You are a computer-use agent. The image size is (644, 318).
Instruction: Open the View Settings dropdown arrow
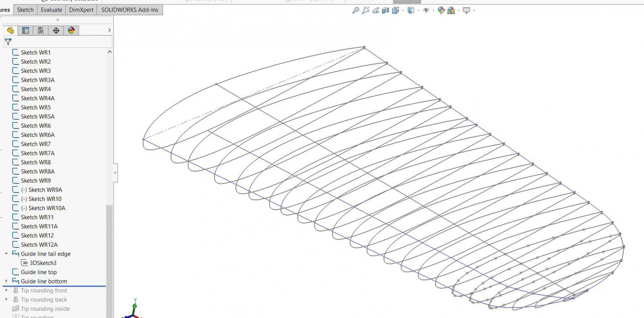(474, 10)
